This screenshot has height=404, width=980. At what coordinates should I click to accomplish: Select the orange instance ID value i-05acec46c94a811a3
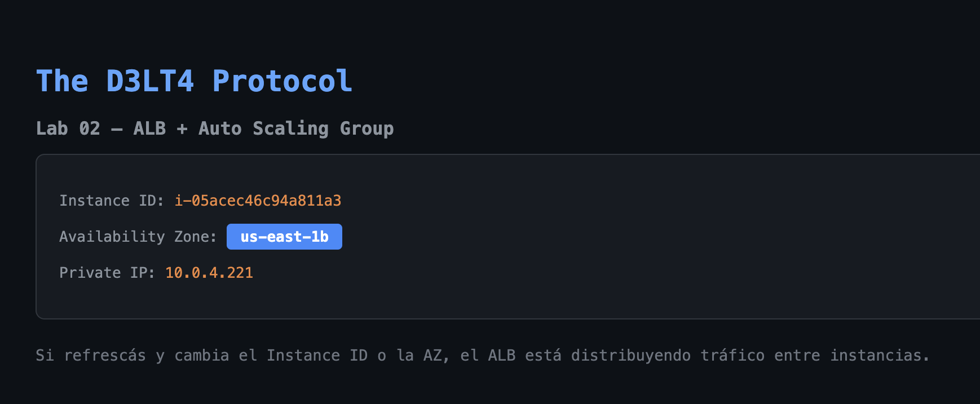(x=258, y=201)
